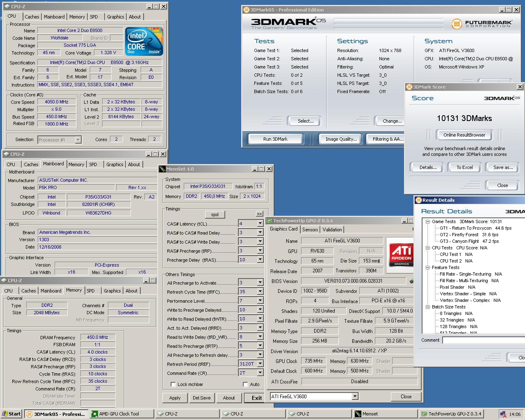Viewport: 525px width, 420px height.
Task: Click the Image Quality... button
Action: coord(341,139)
